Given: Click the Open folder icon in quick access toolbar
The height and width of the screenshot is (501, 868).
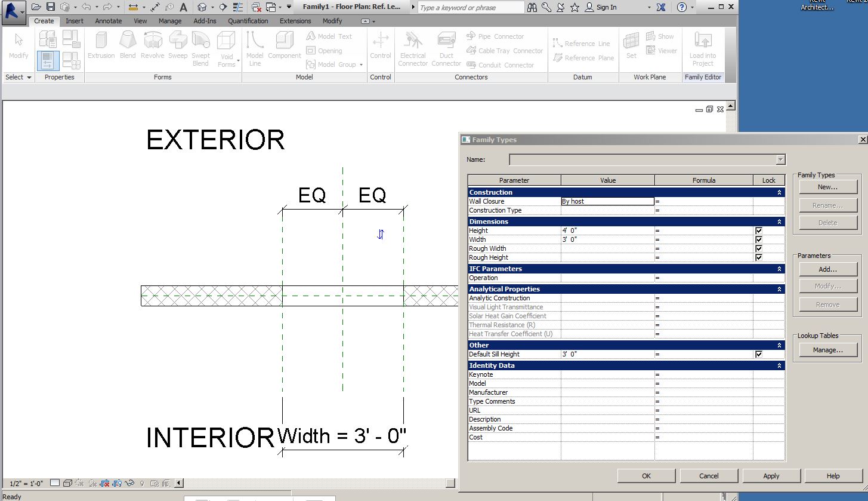Looking at the screenshot, I should pos(36,7).
